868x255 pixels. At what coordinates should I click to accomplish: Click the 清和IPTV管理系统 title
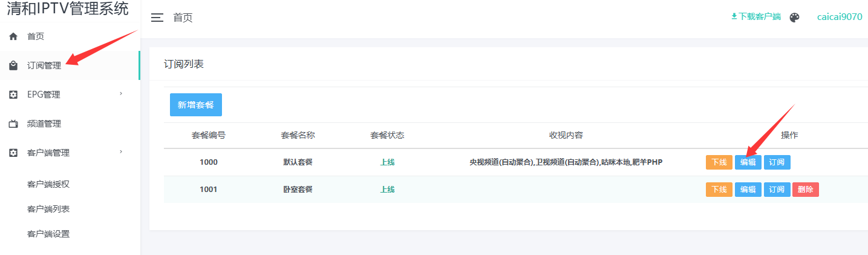(68, 8)
